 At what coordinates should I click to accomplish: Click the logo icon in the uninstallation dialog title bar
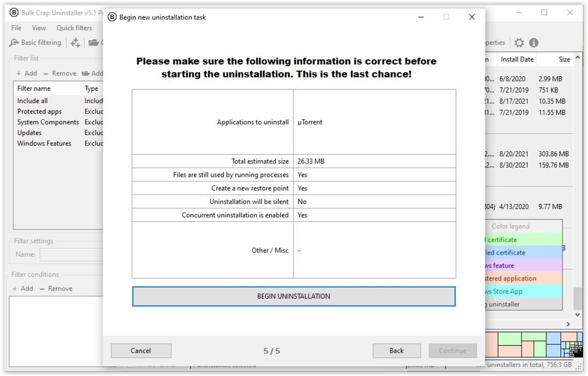pyautogui.click(x=112, y=17)
